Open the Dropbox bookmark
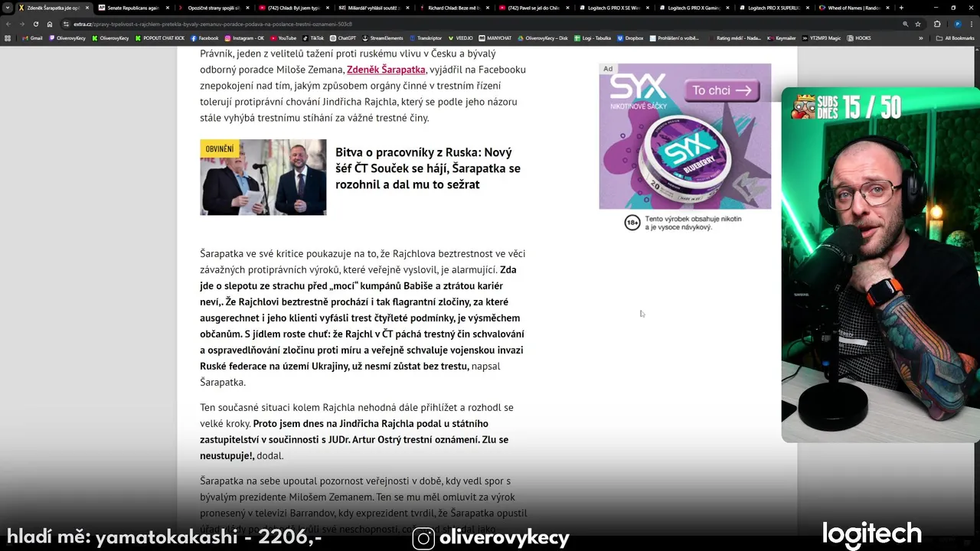 pyautogui.click(x=630, y=37)
